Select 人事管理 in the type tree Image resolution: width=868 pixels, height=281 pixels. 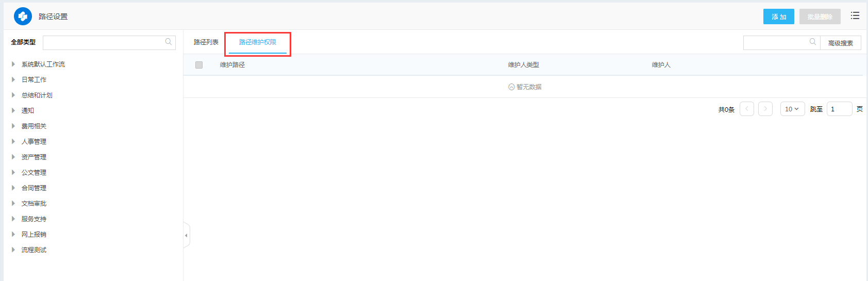(34, 142)
